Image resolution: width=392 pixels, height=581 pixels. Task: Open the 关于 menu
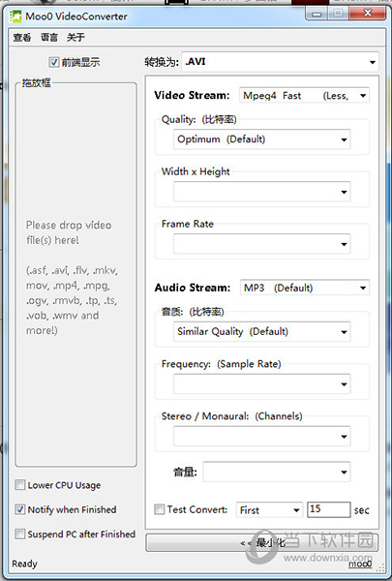pyautogui.click(x=75, y=37)
